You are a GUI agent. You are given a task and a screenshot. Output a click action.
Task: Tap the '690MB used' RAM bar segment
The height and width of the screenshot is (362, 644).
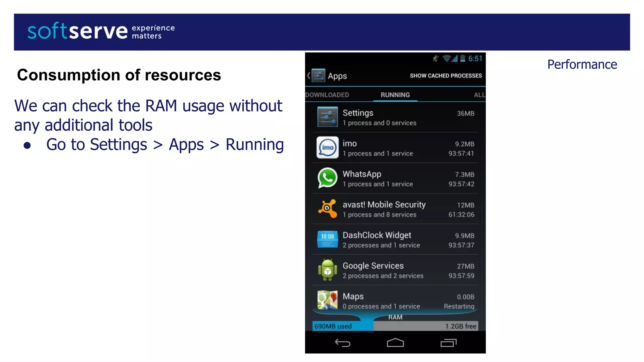click(x=343, y=326)
